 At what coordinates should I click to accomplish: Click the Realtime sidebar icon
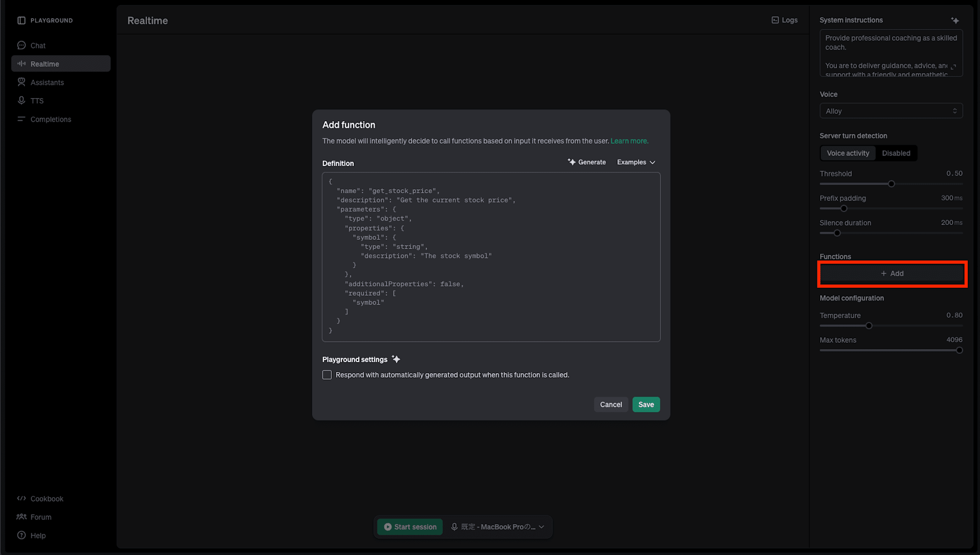[x=22, y=64]
